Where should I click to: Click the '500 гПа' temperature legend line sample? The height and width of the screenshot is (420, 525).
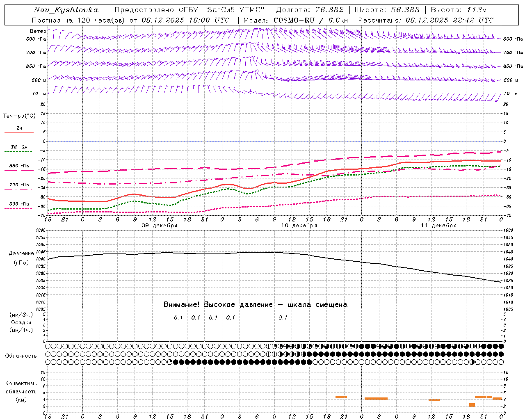pyautogui.click(x=19, y=209)
